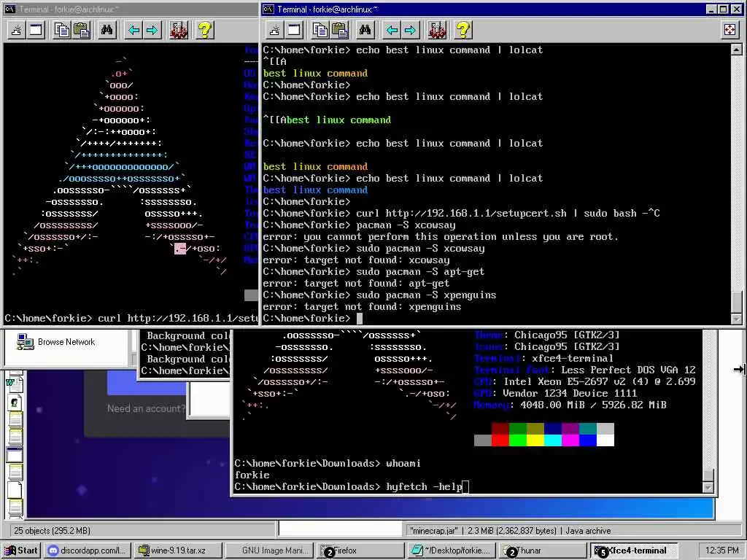Screen dimensions: 747x560
Task: Copy selection using the active terminal toolbar
Action: tap(320, 31)
